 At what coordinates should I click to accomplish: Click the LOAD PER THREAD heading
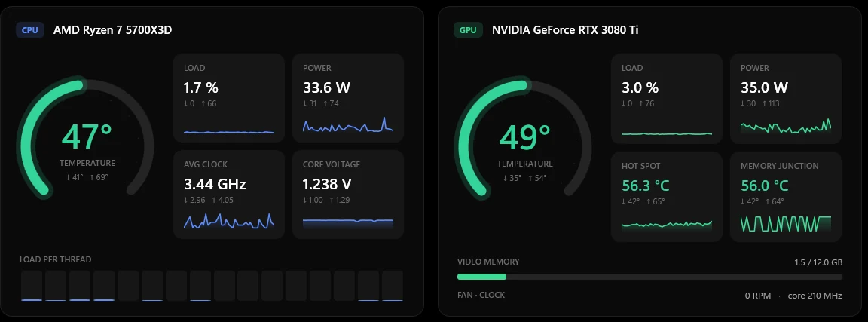55,259
